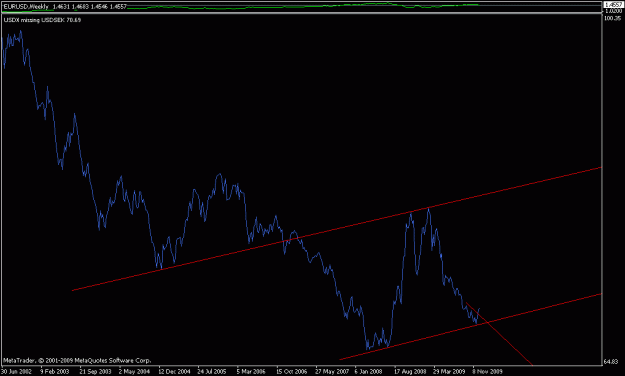This screenshot has width=625, height=376.
Task: Select the lower red channel trendline
Action: click(470, 327)
